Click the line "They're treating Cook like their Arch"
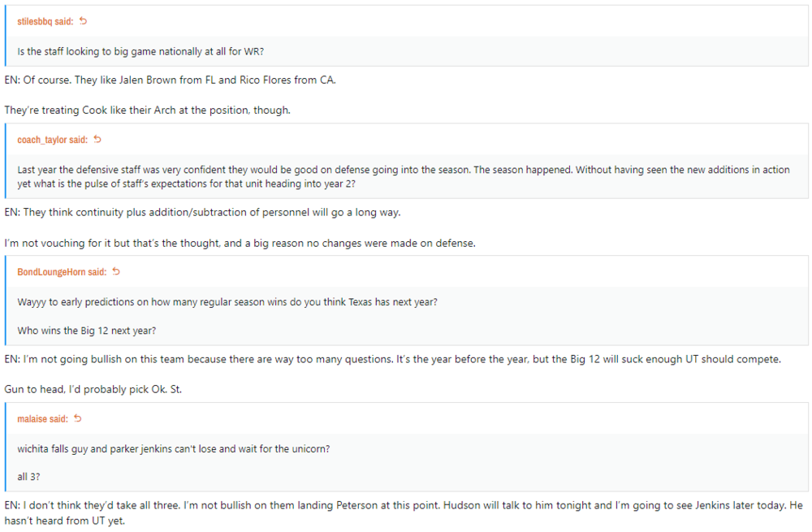Screen dimensions: 812x532 147,110
